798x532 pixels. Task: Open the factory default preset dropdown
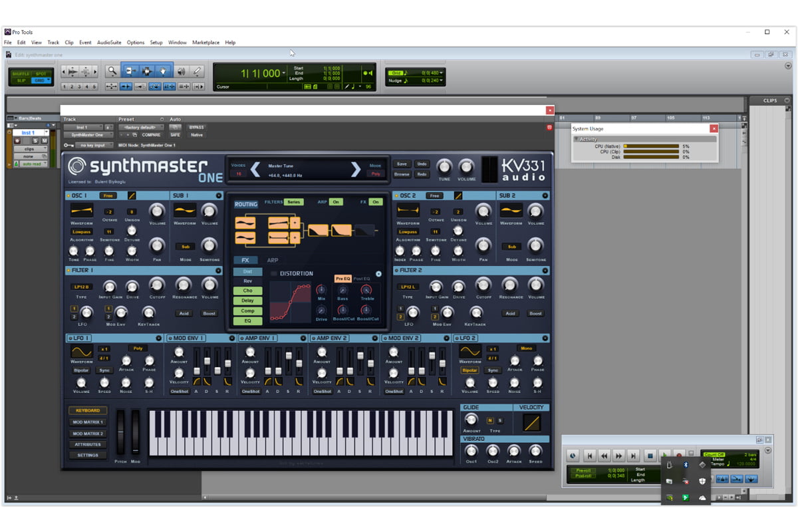(x=141, y=127)
